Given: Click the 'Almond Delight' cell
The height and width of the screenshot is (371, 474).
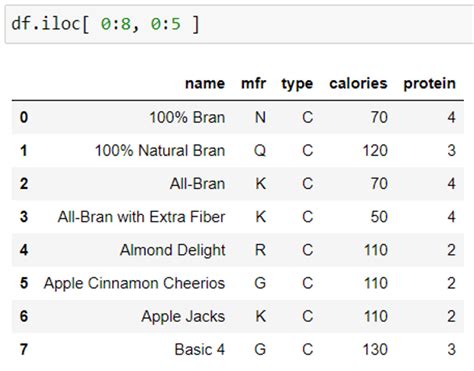Looking at the screenshot, I should [173, 250].
